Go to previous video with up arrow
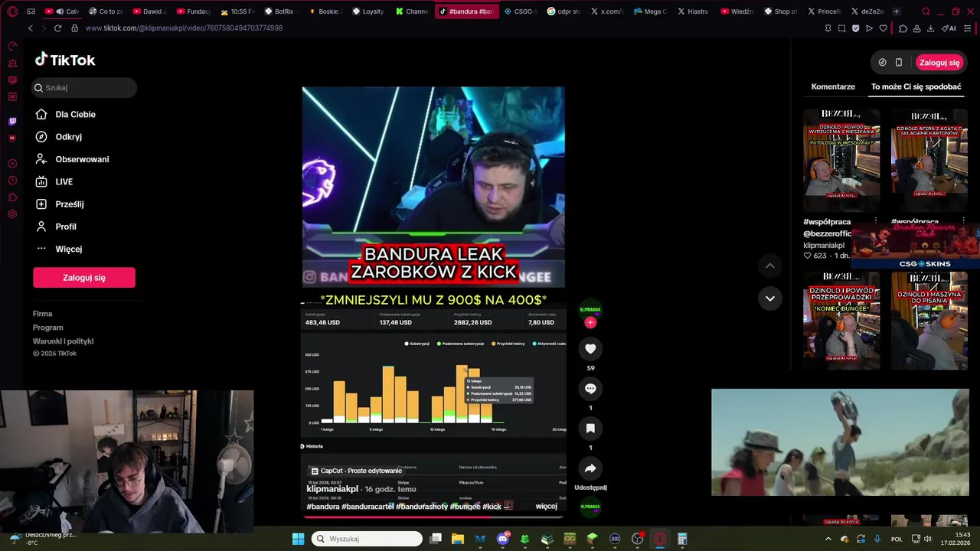Image resolution: width=980 pixels, height=551 pixels. [770, 266]
